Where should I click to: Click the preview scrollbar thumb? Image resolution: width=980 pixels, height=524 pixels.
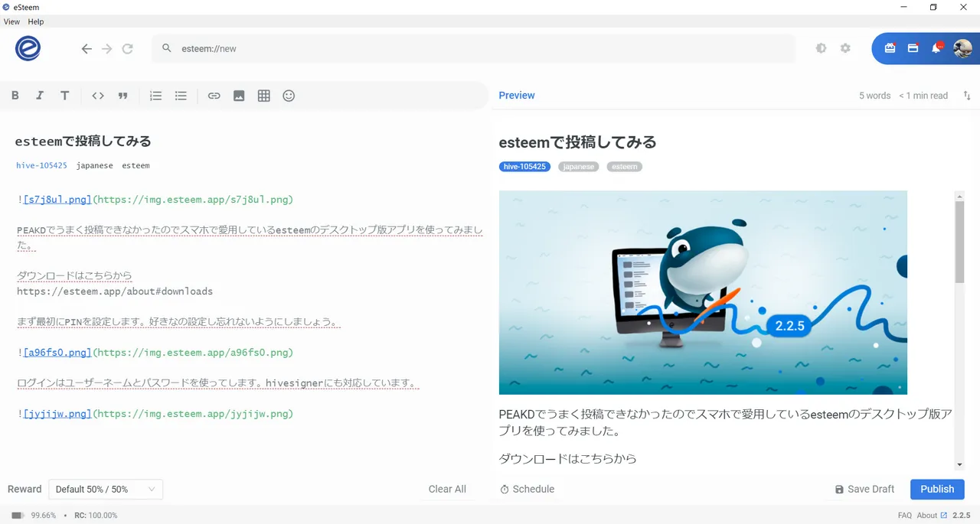click(959, 242)
